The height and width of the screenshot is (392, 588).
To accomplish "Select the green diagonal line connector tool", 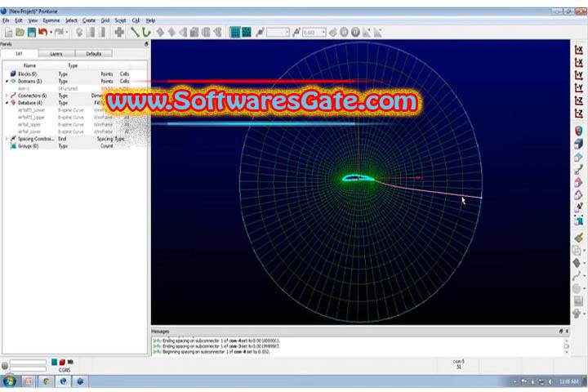I will tap(135, 33).
